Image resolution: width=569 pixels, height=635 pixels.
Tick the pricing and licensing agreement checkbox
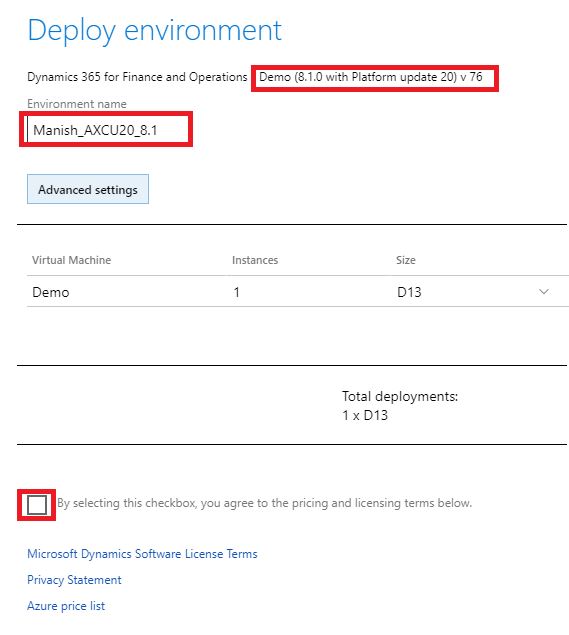[x=36, y=505]
